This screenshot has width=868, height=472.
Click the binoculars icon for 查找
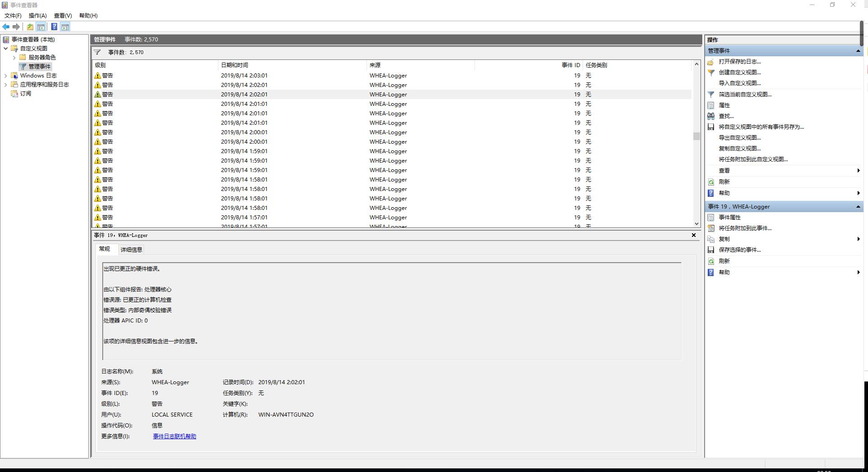click(x=711, y=116)
